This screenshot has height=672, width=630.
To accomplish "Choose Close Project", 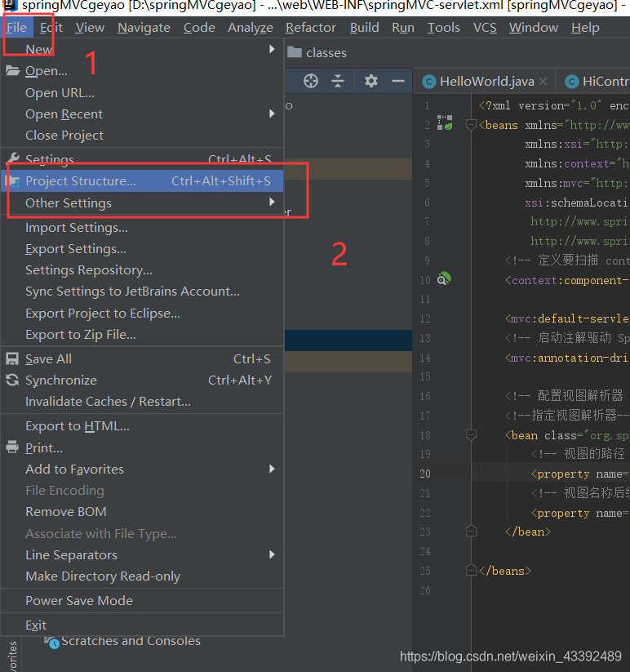I will [x=142, y=136].
